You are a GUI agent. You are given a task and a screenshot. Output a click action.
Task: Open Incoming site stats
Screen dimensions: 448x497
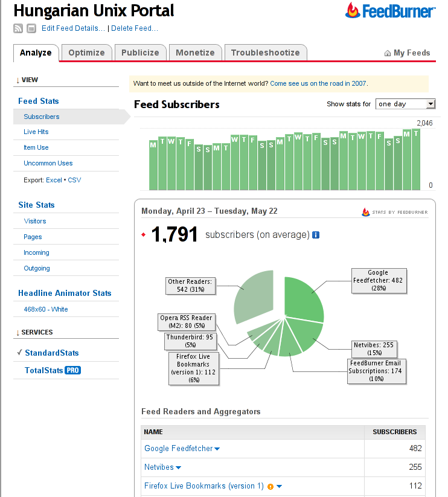pos(36,252)
